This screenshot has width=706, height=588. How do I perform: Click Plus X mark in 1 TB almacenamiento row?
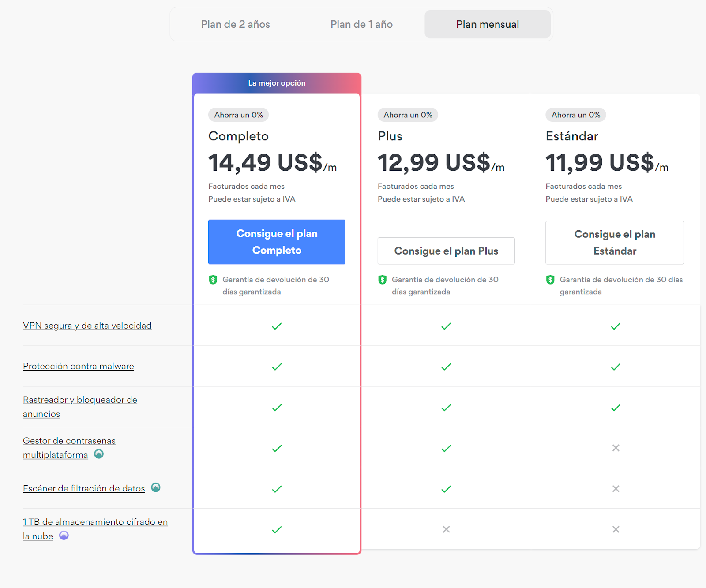click(447, 529)
